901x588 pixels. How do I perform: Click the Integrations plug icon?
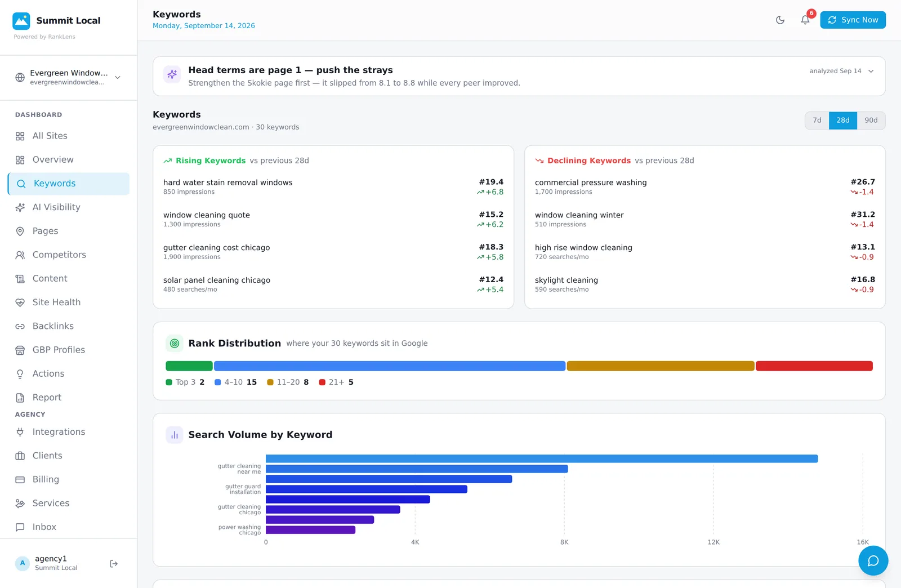(20, 432)
